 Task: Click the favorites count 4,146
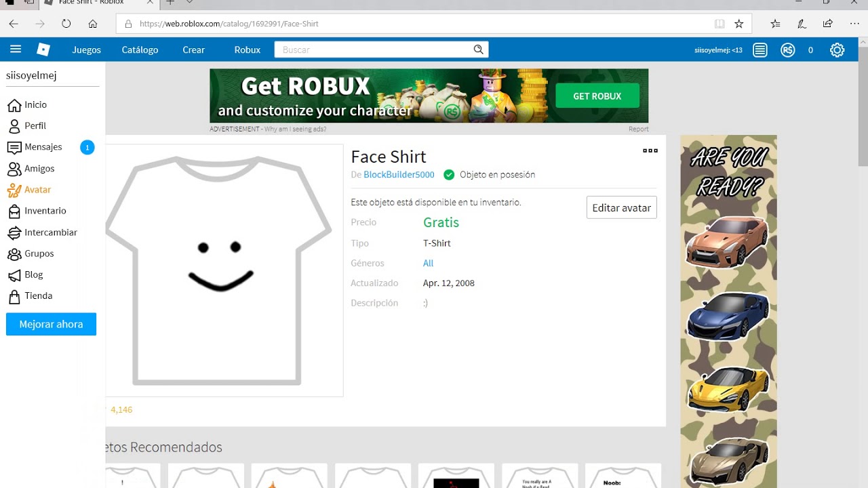(x=121, y=409)
